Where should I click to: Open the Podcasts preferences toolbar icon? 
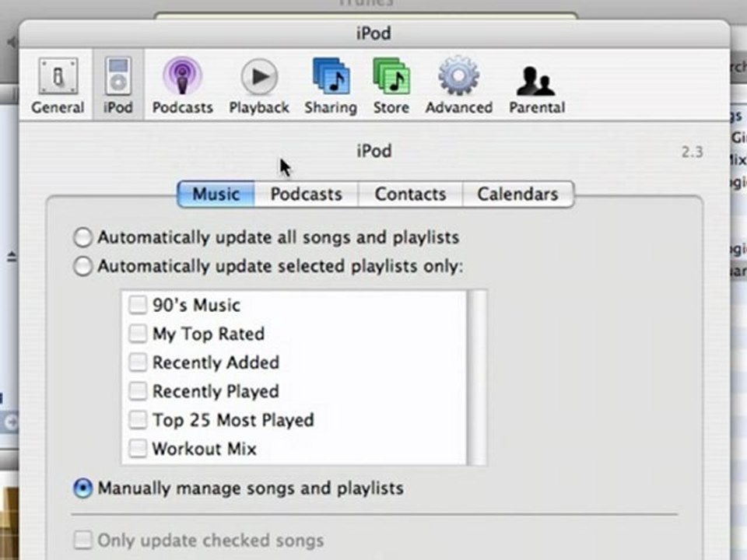tap(182, 86)
